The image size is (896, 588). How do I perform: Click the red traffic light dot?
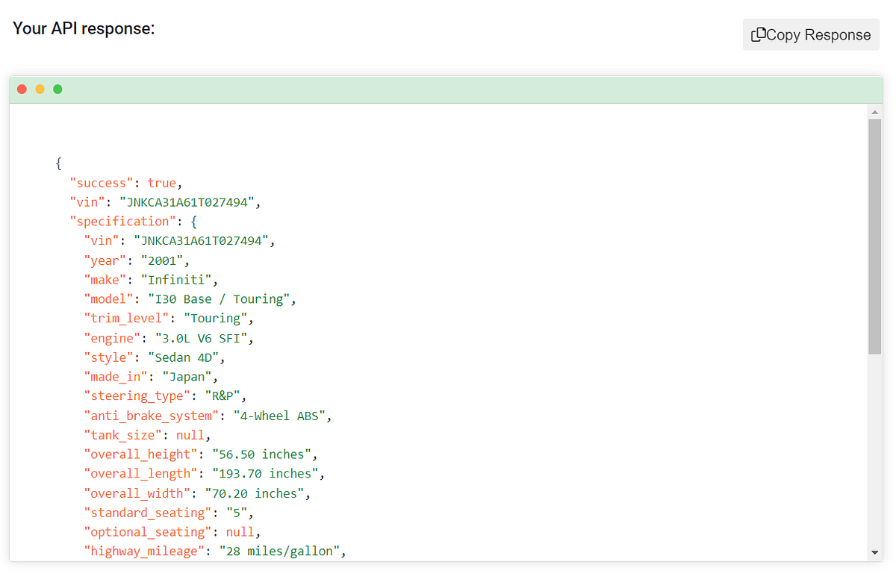tap(22, 89)
